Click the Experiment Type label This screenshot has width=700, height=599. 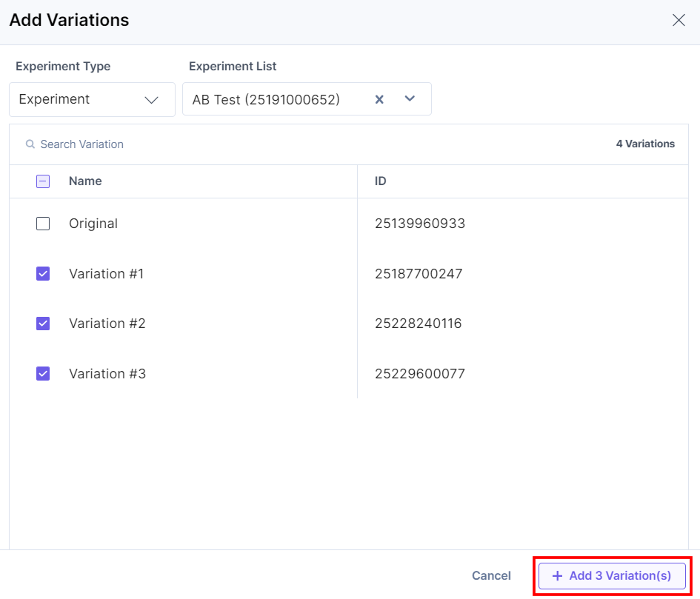tap(63, 66)
